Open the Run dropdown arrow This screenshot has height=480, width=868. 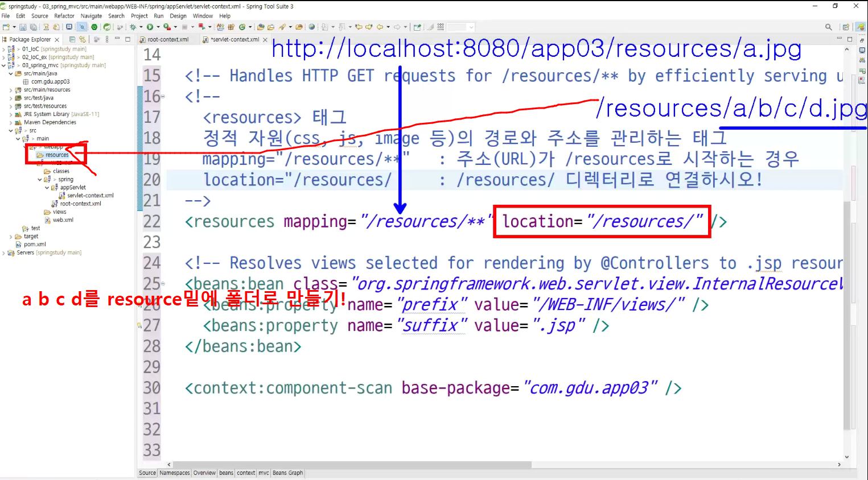coord(158,27)
